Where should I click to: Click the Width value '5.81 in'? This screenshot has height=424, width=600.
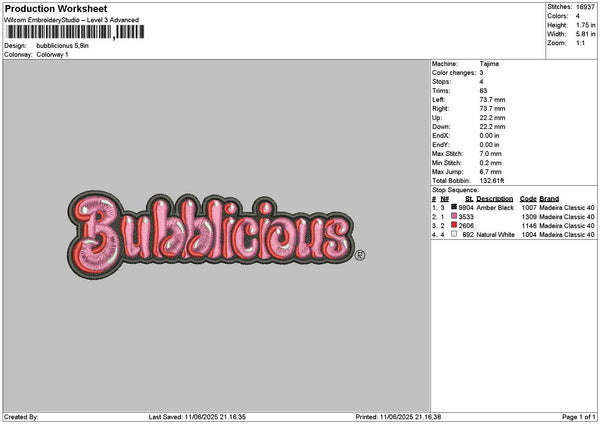(586, 34)
